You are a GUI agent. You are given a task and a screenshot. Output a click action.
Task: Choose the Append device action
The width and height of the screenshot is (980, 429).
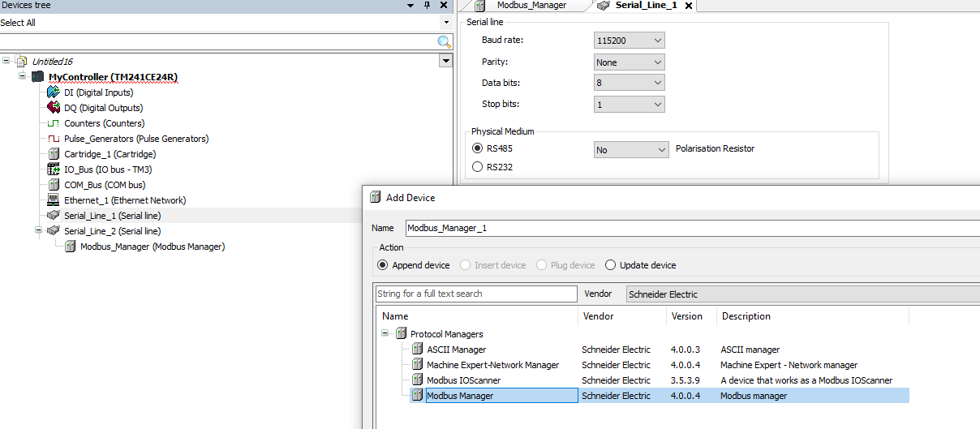383,265
